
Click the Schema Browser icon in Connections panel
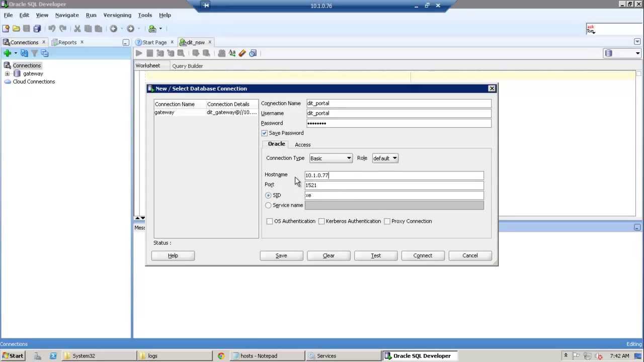pyautogui.click(x=44, y=53)
